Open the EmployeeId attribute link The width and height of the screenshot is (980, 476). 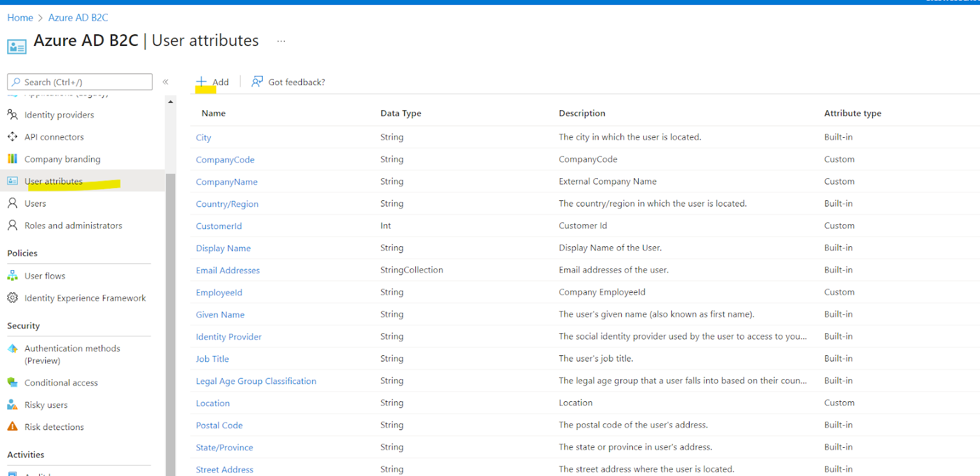(219, 292)
